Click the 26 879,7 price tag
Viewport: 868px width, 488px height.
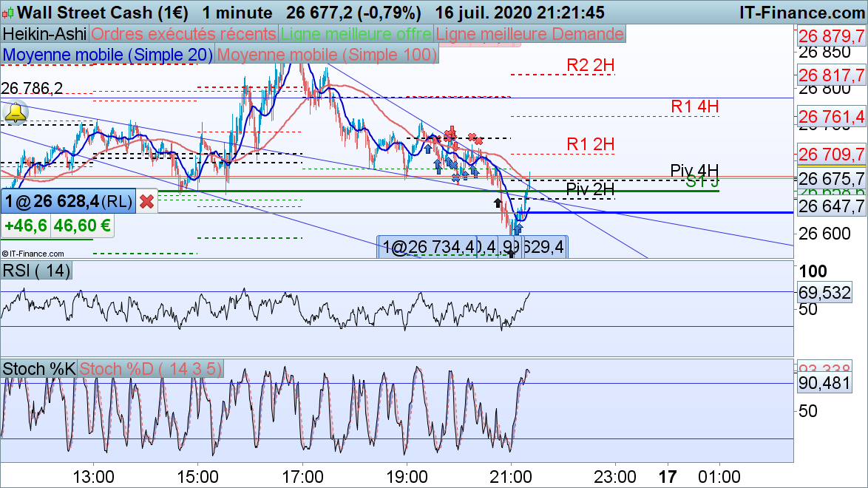pyautogui.click(x=831, y=36)
